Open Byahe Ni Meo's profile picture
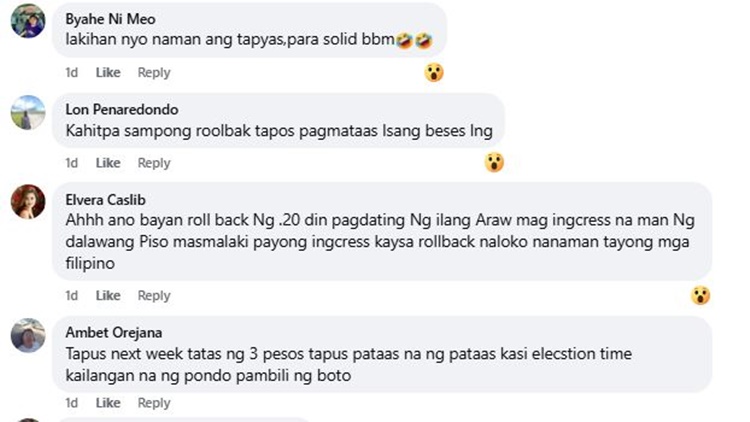This screenshot has height=422, width=750. click(28, 21)
